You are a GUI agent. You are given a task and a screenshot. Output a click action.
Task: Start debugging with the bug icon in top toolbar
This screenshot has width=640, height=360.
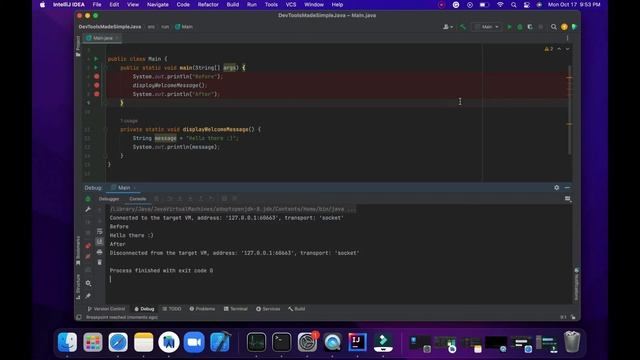click(x=520, y=27)
